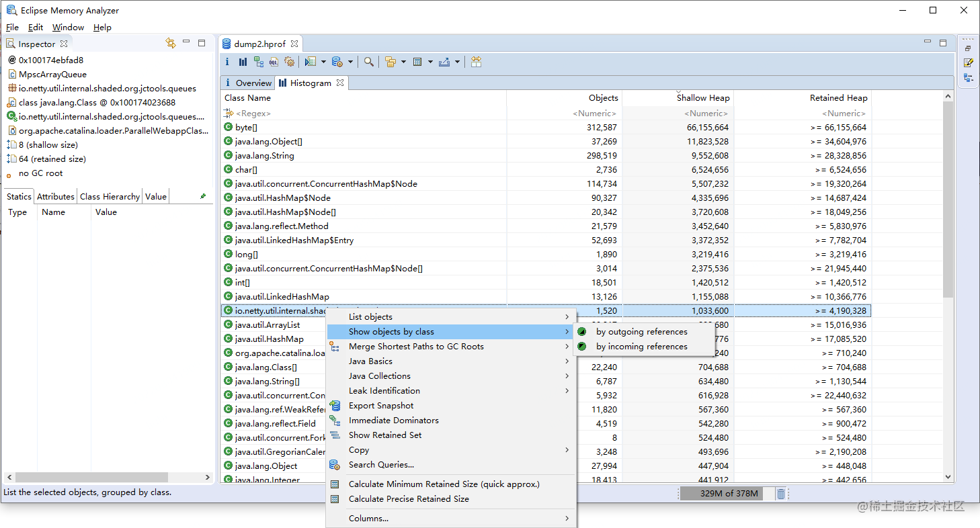Select Show Retained Set entry
Image resolution: width=980 pixels, height=528 pixels.
450,435
